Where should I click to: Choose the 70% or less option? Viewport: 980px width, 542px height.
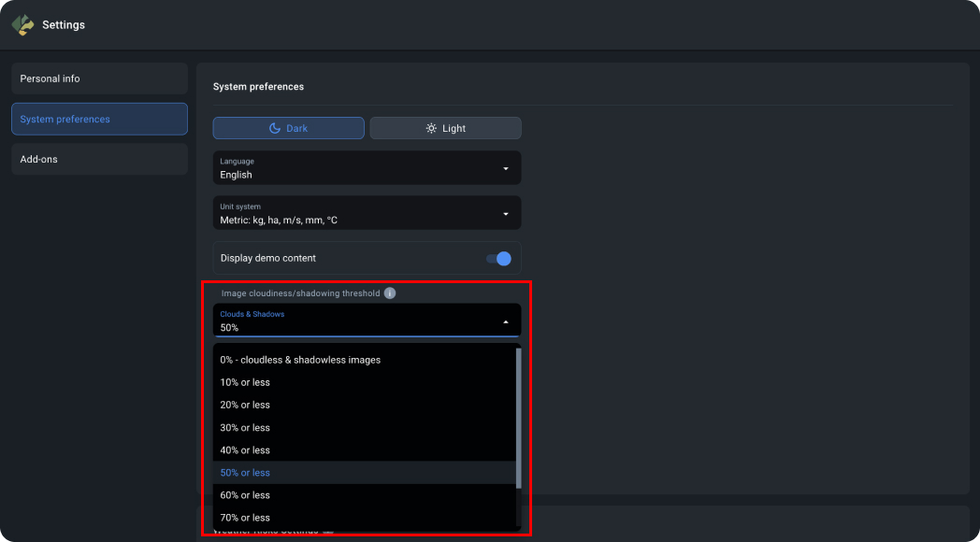365,518
